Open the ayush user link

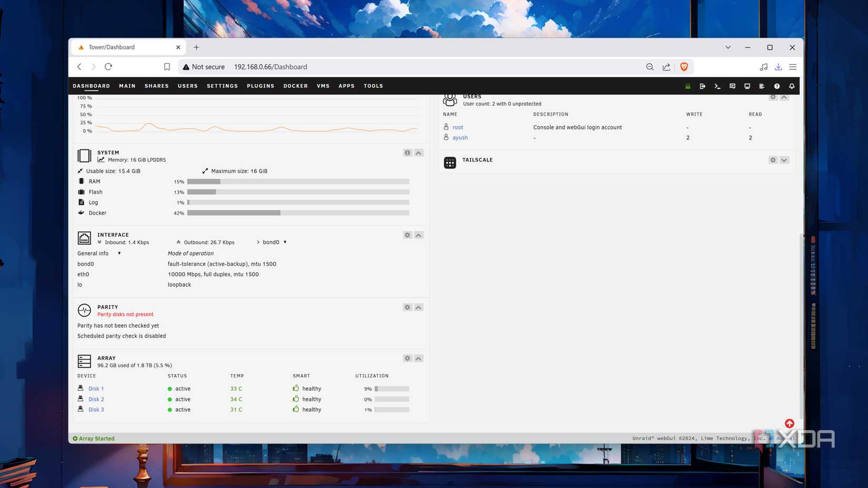(x=460, y=138)
